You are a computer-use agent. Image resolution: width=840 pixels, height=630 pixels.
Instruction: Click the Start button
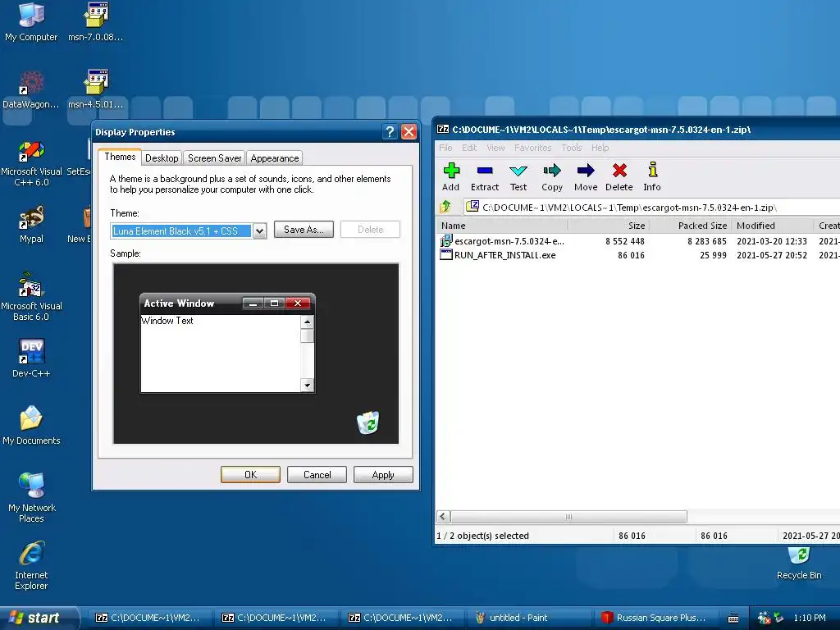39,618
